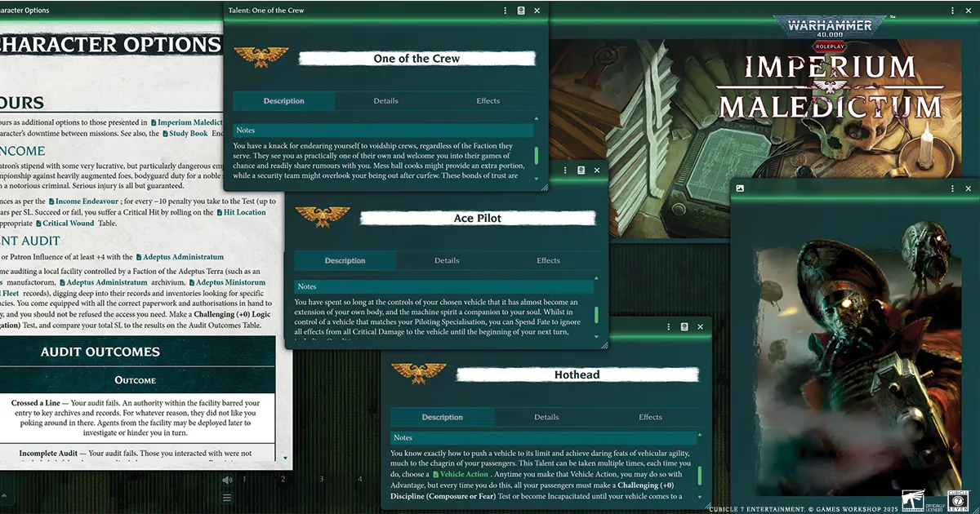Open the image popout window options menu
The height and width of the screenshot is (514, 980).
[x=953, y=188]
